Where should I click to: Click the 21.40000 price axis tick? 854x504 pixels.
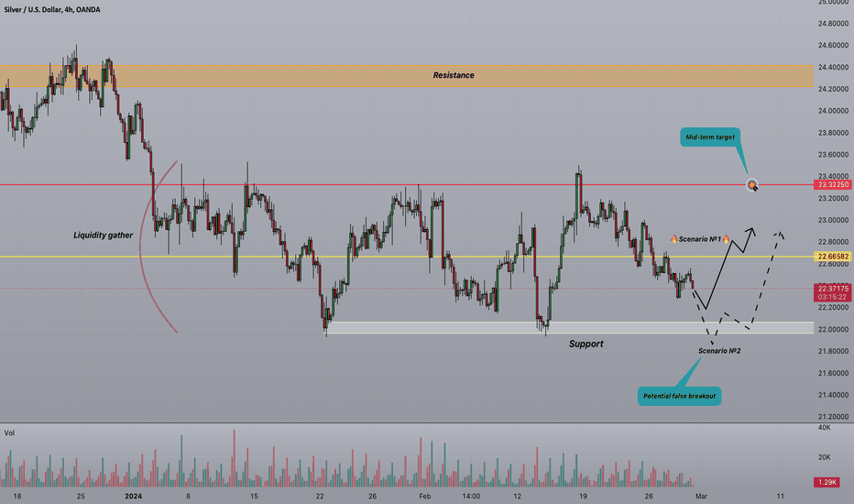pos(833,395)
